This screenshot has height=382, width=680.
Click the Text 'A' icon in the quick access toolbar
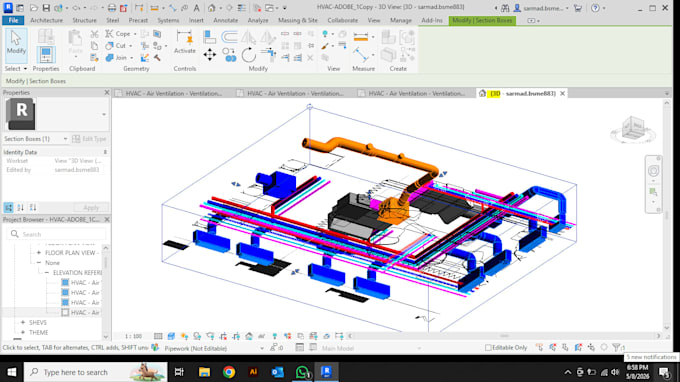tap(196, 8)
